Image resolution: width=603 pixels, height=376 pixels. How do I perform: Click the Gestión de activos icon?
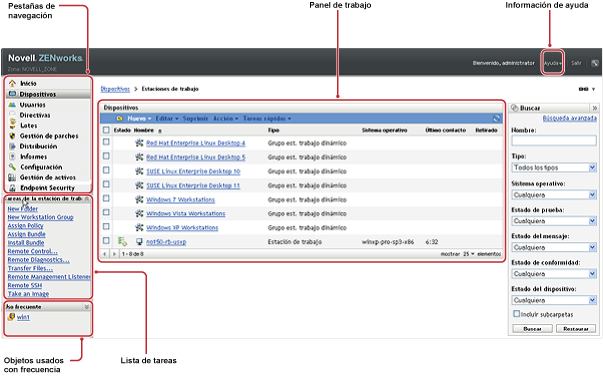(x=12, y=177)
